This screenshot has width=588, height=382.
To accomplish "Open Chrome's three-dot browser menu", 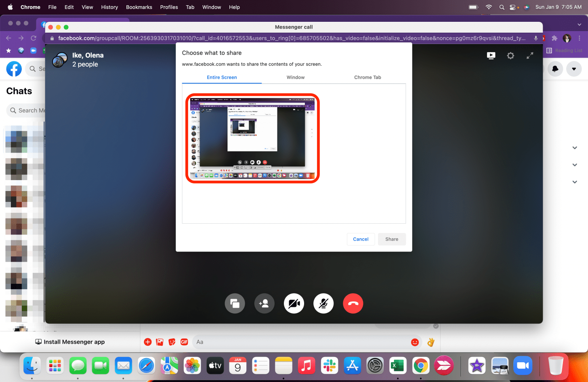I will point(580,38).
